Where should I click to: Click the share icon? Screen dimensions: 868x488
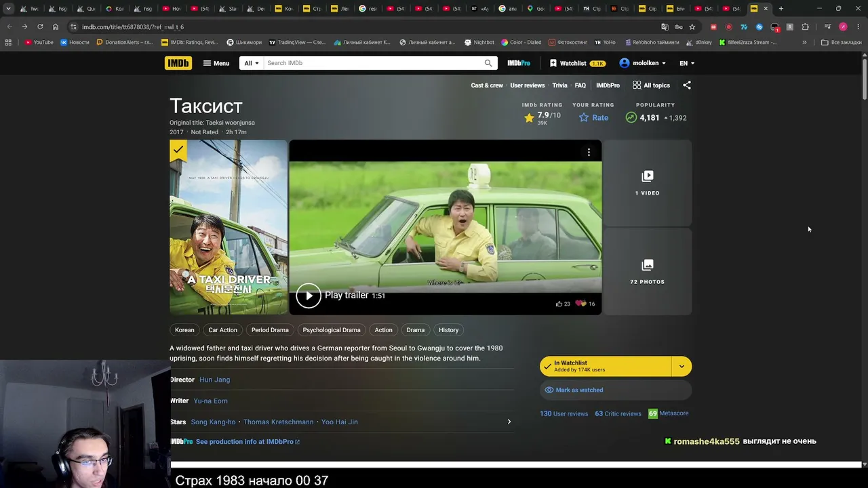point(687,85)
